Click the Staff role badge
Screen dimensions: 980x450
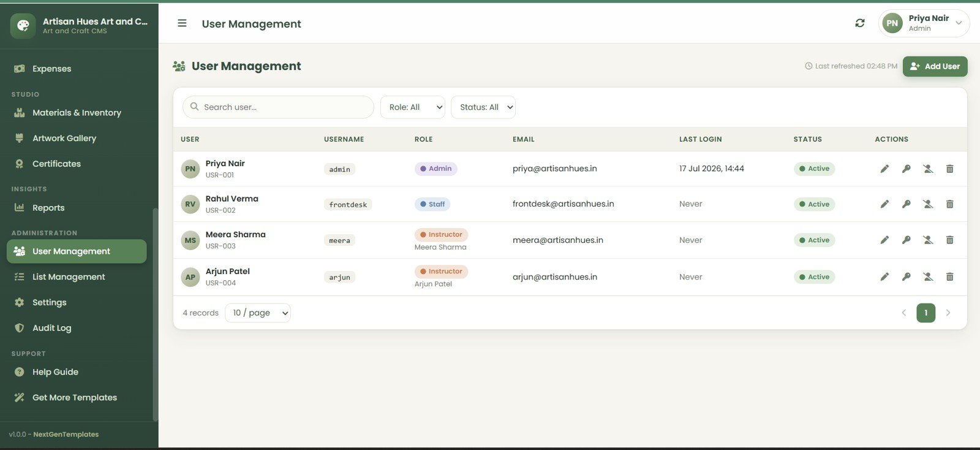[432, 204]
